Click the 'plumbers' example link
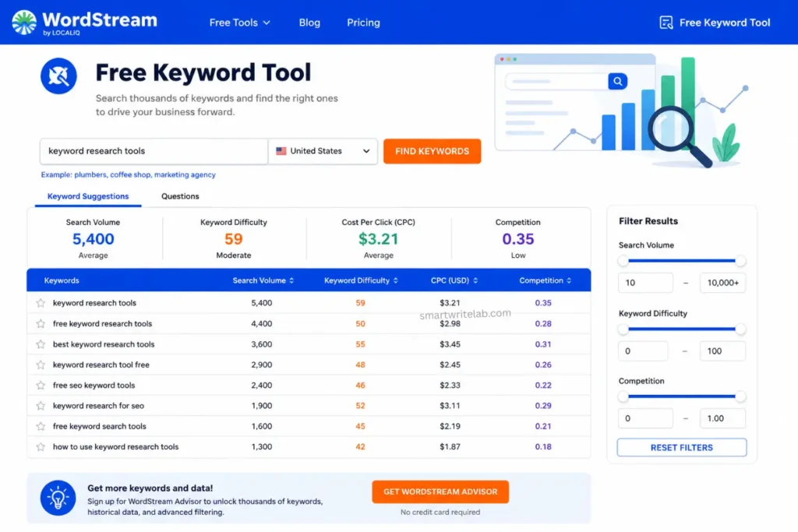The height and width of the screenshot is (532, 798). [90, 174]
